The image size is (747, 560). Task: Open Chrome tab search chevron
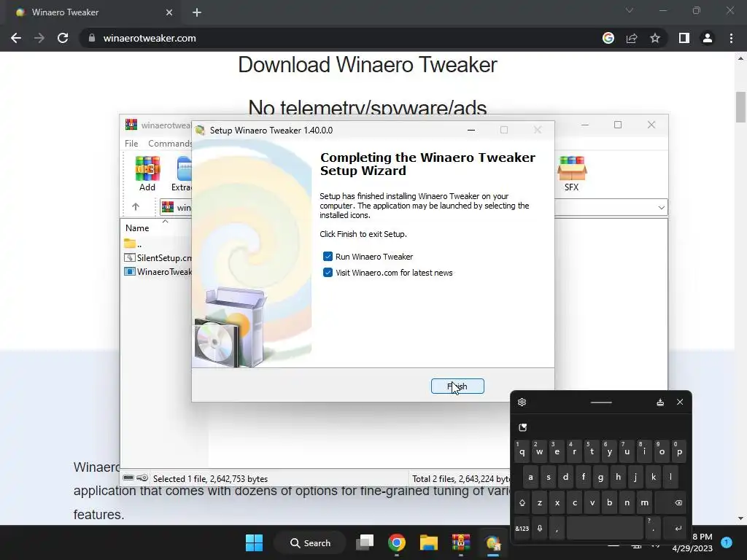coord(630,10)
